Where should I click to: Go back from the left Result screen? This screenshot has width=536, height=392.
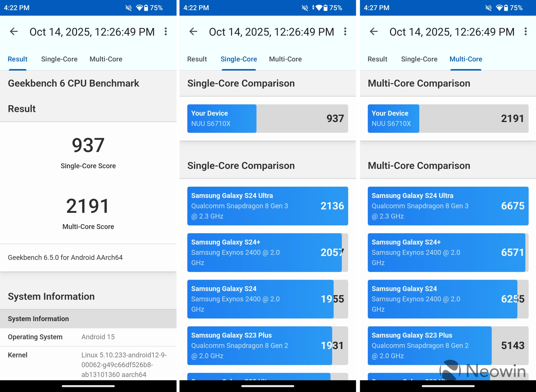14,32
